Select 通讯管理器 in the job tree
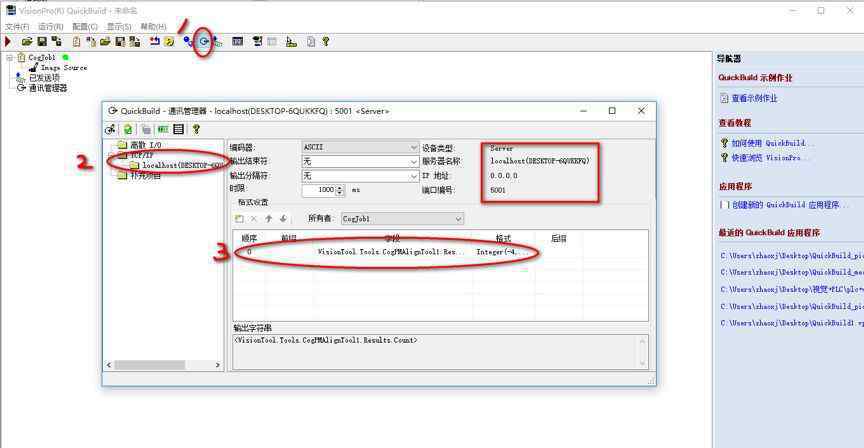Viewport: 864px width, 448px height. click(x=48, y=88)
